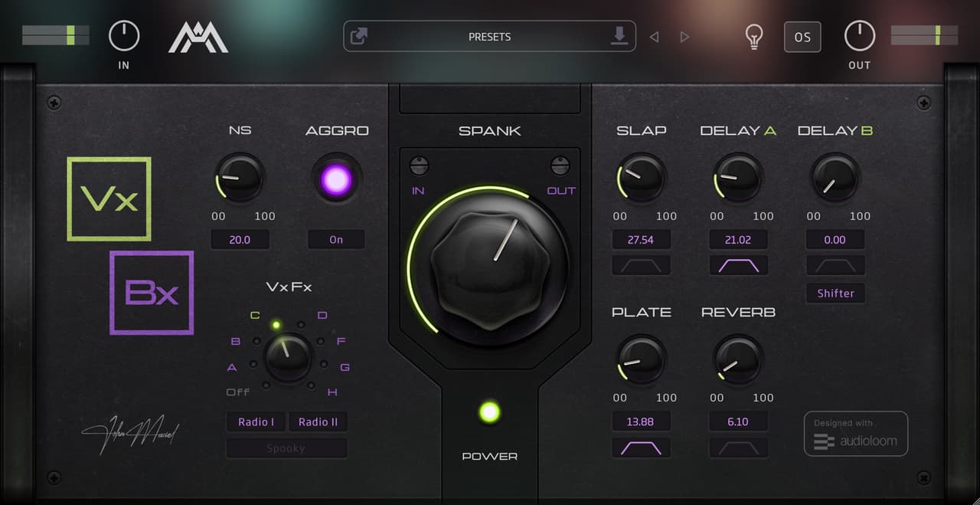The height and width of the screenshot is (505, 980).
Task: Open the PRESETS dropdown bar
Action: 490,36
